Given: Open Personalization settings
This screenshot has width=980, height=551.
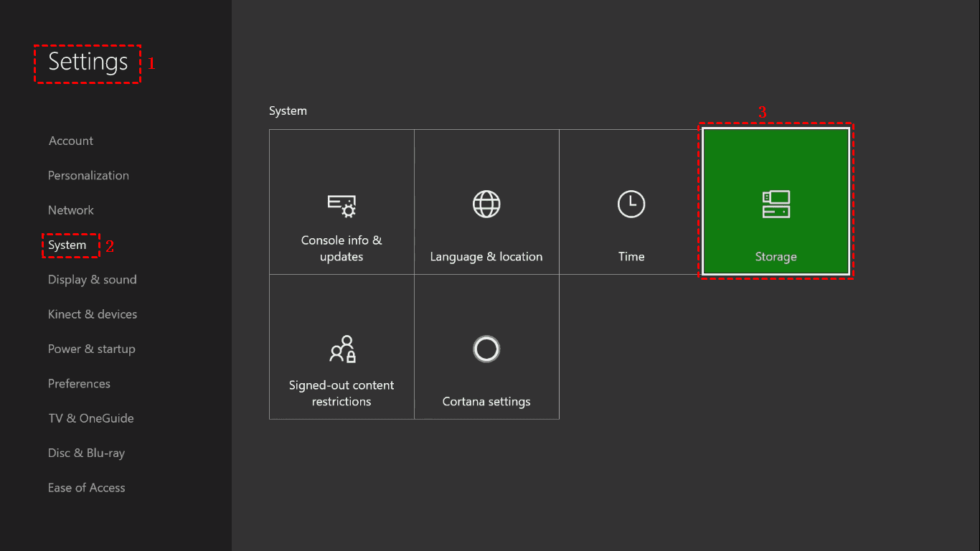Looking at the screenshot, I should (x=88, y=175).
